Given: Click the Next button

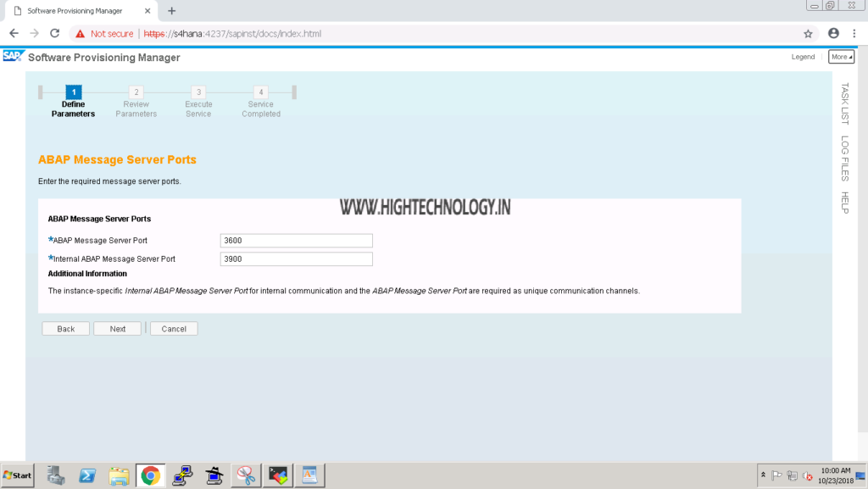Looking at the screenshot, I should (x=117, y=329).
